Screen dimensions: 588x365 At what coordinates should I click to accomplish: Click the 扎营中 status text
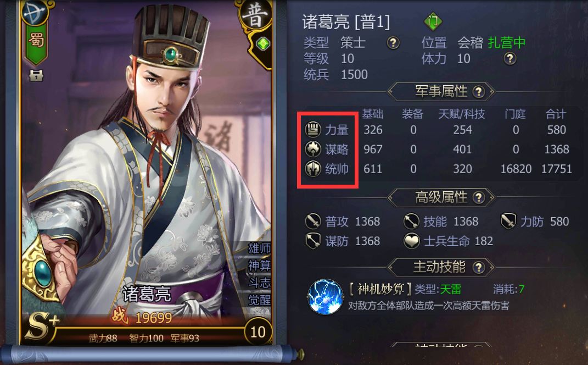tap(506, 43)
